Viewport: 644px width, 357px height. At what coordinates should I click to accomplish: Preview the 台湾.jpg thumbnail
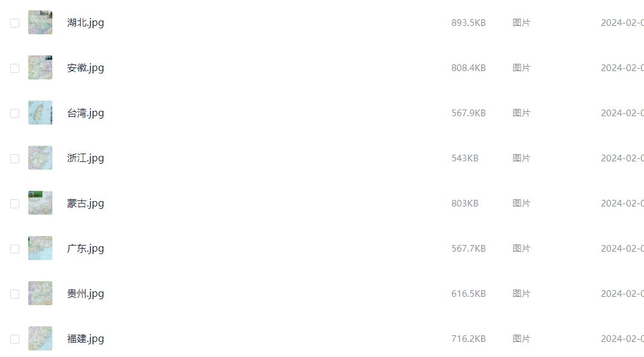pyautogui.click(x=40, y=113)
